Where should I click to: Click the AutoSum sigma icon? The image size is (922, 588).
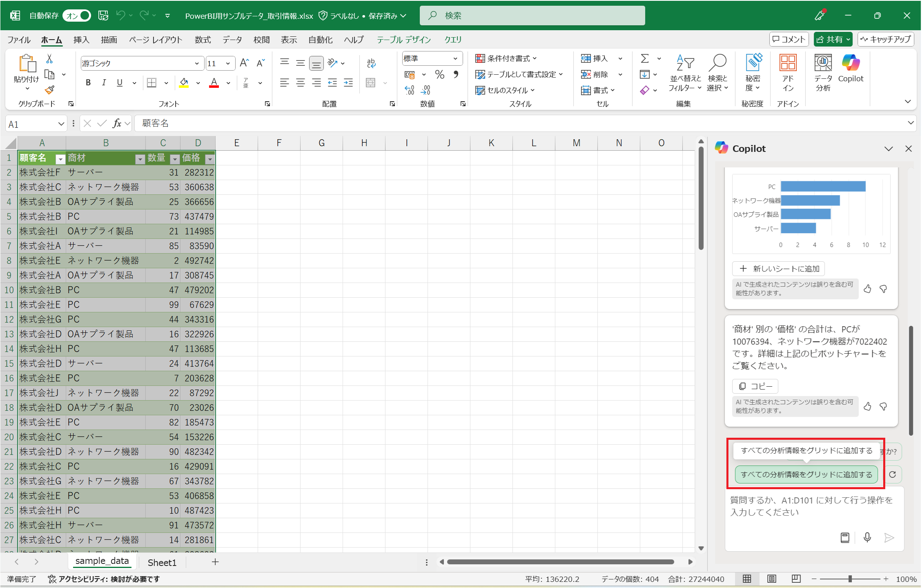[x=645, y=58]
